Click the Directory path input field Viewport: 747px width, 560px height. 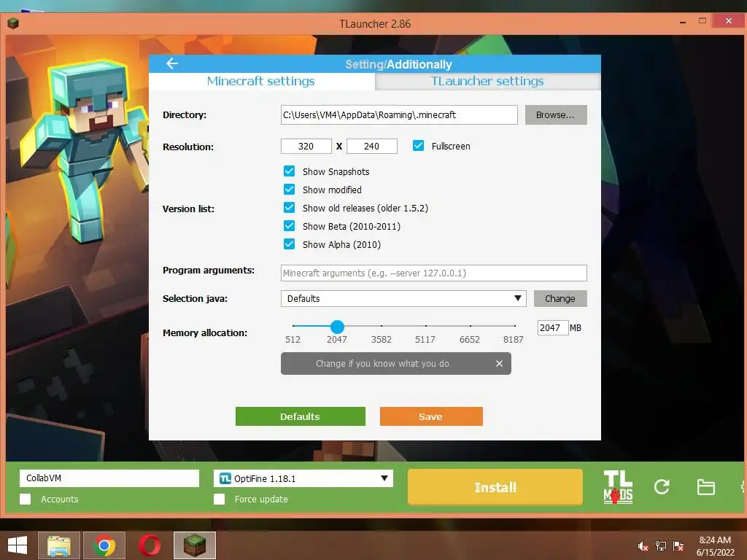(399, 114)
